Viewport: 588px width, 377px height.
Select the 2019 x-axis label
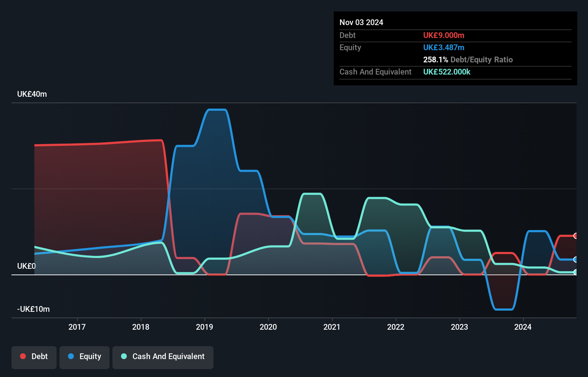(x=204, y=327)
